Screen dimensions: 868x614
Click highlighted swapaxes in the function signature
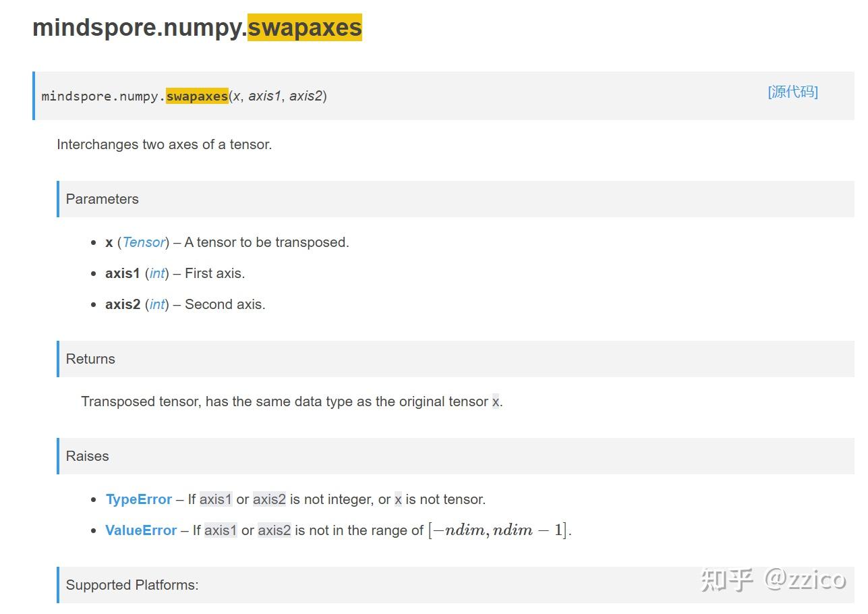click(x=197, y=96)
